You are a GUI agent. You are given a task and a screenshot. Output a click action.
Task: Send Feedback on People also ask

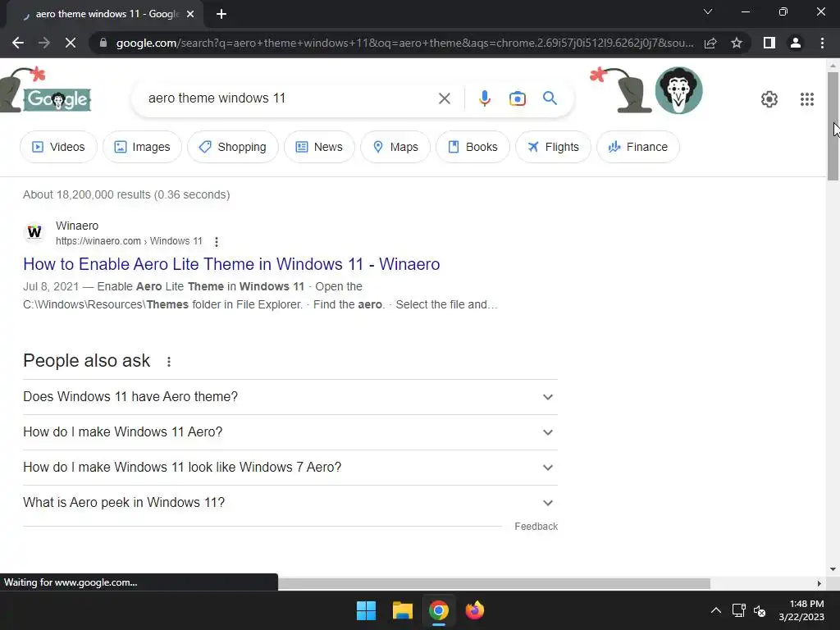pos(536,527)
